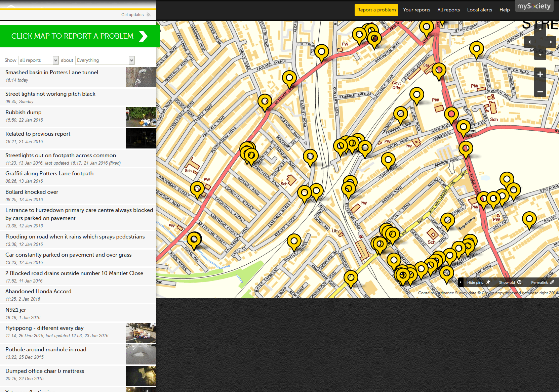The height and width of the screenshot is (392, 559).
Task: Open the "Local alerts" menu item
Action: point(480,10)
